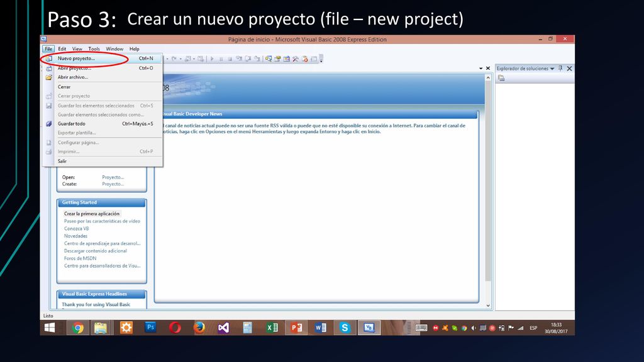
Task: Close the Solution Explorer panel
Action: tap(569, 69)
